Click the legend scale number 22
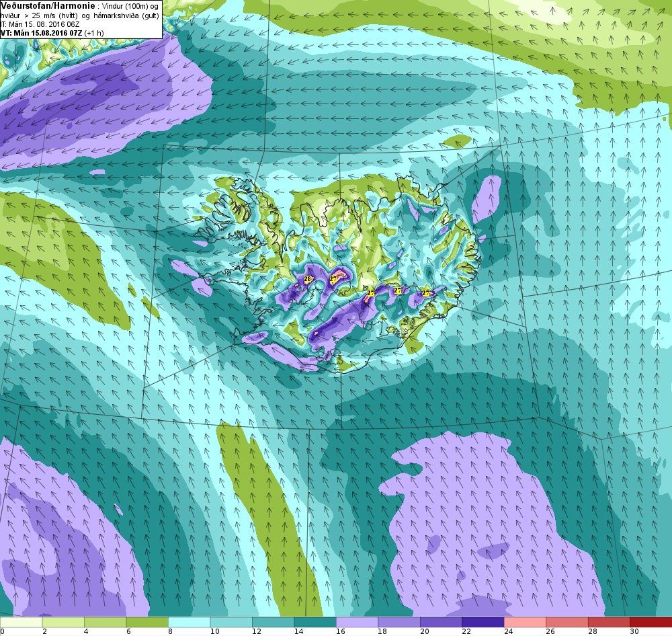 tap(467, 631)
